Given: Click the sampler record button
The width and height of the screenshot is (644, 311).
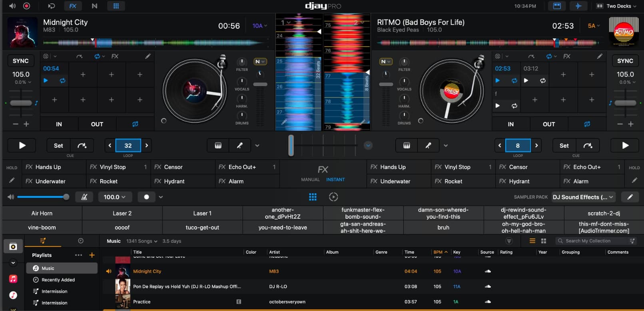Looking at the screenshot, I should pos(146,197).
